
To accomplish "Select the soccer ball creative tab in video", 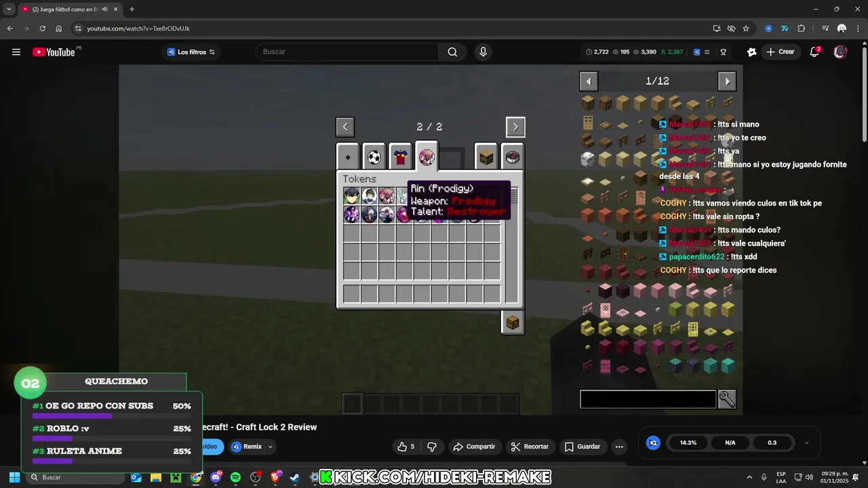I will pyautogui.click(x=374, y=157).
